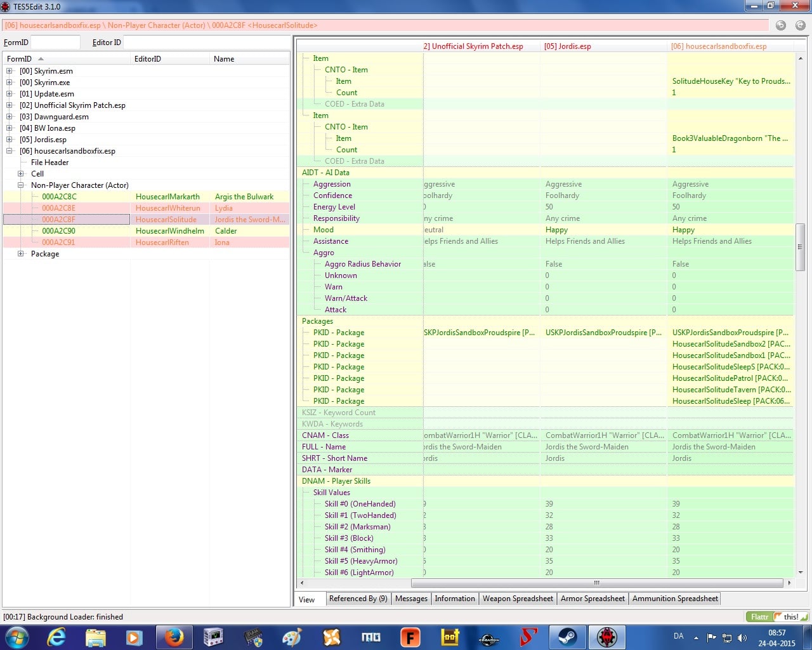
Task: Expand the [05] Jordis.esp node
Action: [10, 140]
